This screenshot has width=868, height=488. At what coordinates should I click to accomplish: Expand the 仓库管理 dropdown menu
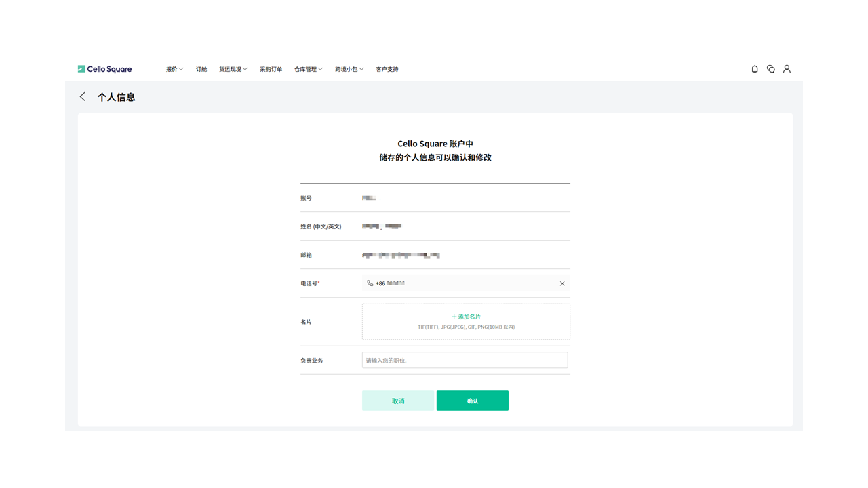click(x=308, y=69)
